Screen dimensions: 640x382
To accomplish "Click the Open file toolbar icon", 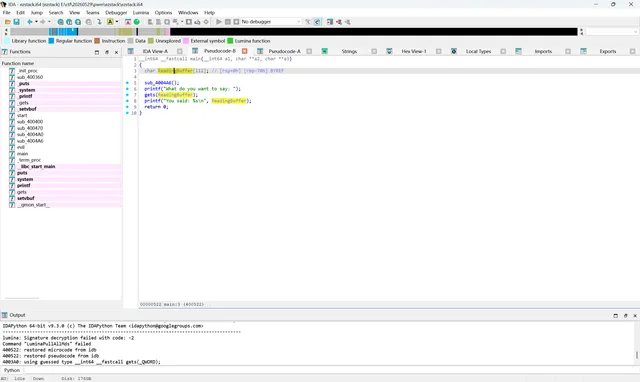I will click(x=8, y=22).
